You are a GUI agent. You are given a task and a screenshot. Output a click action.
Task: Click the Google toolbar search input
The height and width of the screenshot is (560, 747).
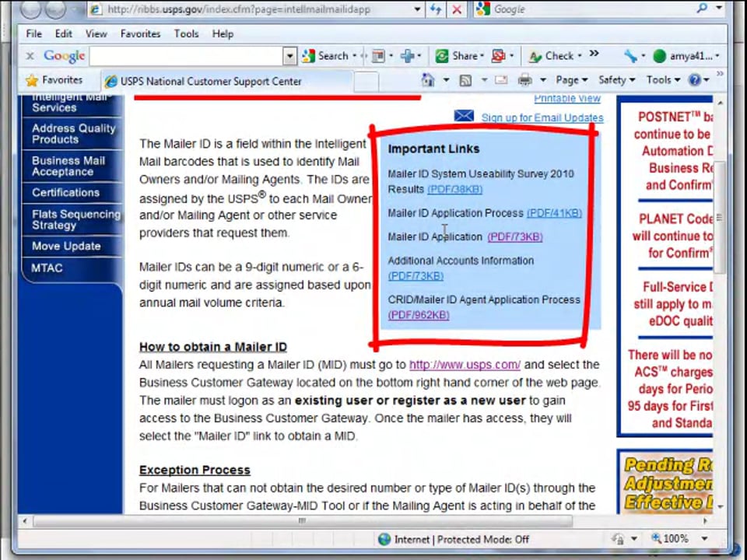(x=186, y=56)
